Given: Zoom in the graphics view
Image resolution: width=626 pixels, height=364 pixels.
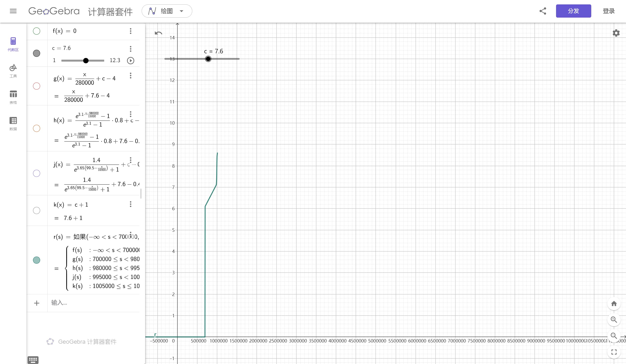Looking at the screenshot, I should coord(614,320).
